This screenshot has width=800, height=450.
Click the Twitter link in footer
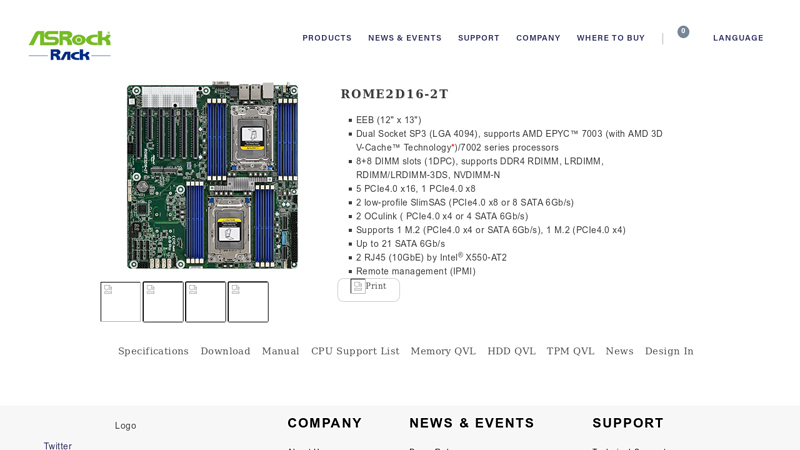(x=58, y=446)
